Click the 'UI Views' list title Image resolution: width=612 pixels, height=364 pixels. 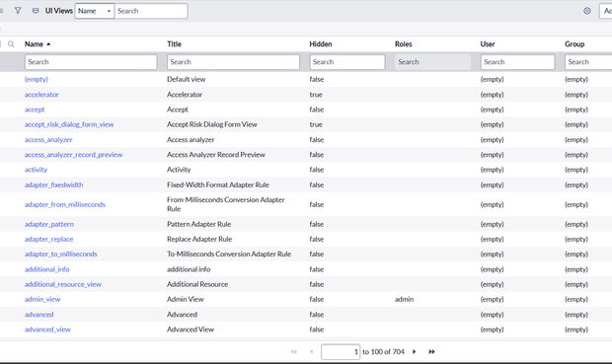coord(59,11)
